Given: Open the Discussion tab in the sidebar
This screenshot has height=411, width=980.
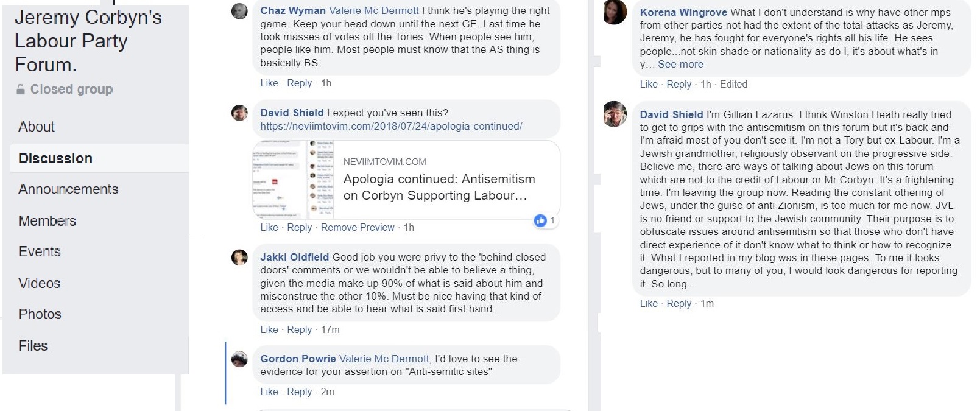Looking at the screenshot, I should pyautogui.click(x=55, y=158).
